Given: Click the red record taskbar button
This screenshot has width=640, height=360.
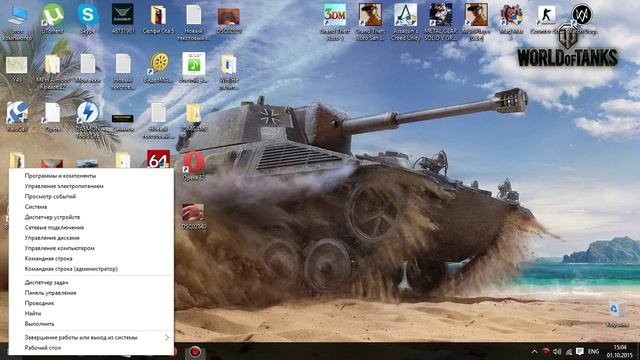Looking at the screenshot, I should click(195, 351).
